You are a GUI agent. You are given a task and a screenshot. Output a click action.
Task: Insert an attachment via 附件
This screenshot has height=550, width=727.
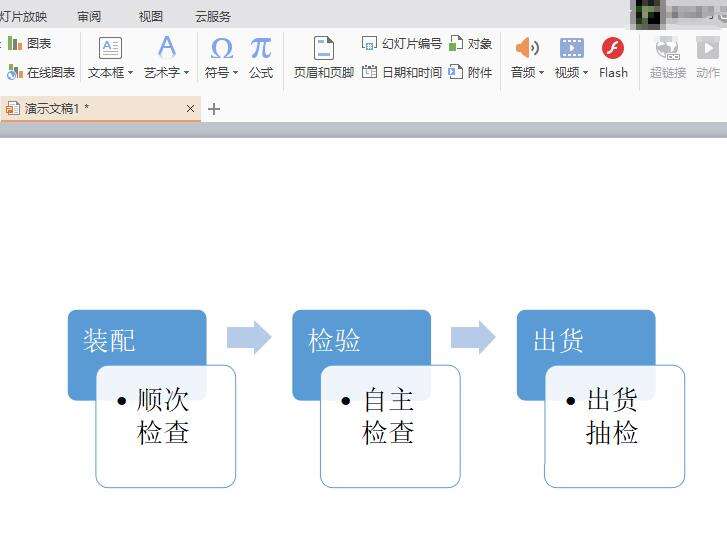coord(470,72)
